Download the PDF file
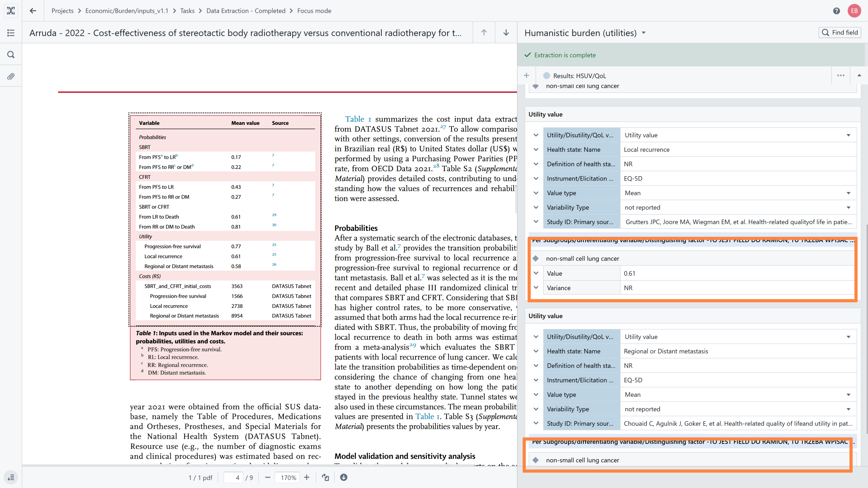This screenshot has height=488, width=868. point(344,477)
